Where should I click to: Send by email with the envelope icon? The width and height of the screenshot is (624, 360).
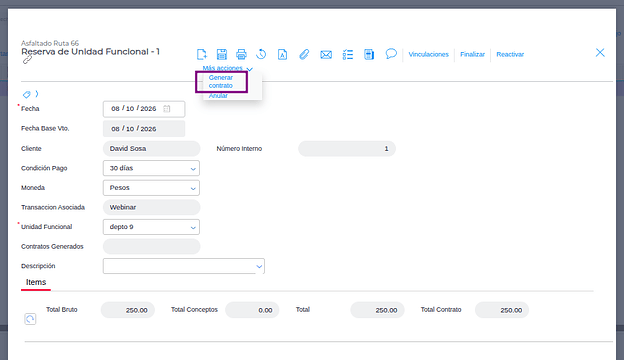pyautogui.click(x=326, y=54)
